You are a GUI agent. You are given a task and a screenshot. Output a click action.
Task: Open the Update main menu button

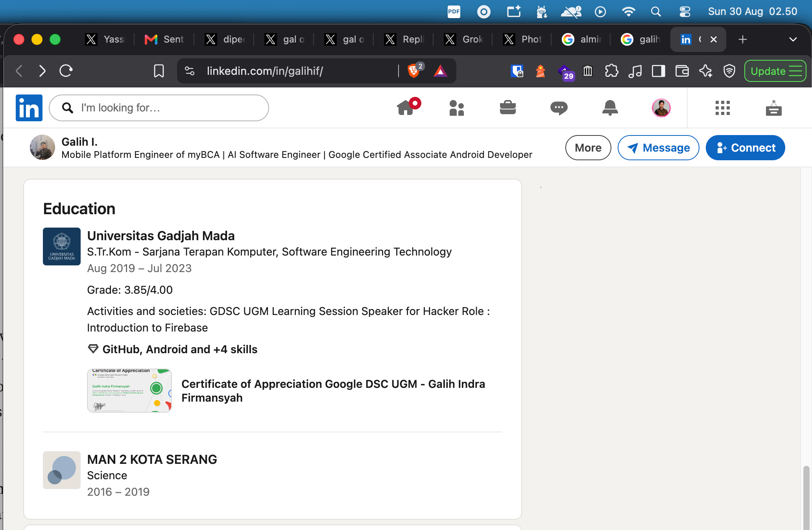[x=775, y=71]
